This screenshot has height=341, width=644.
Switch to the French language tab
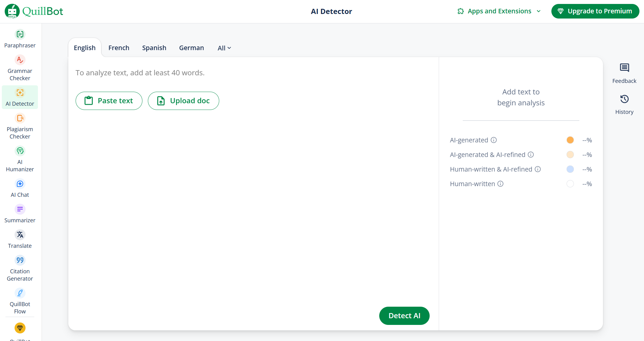point(119,48)
